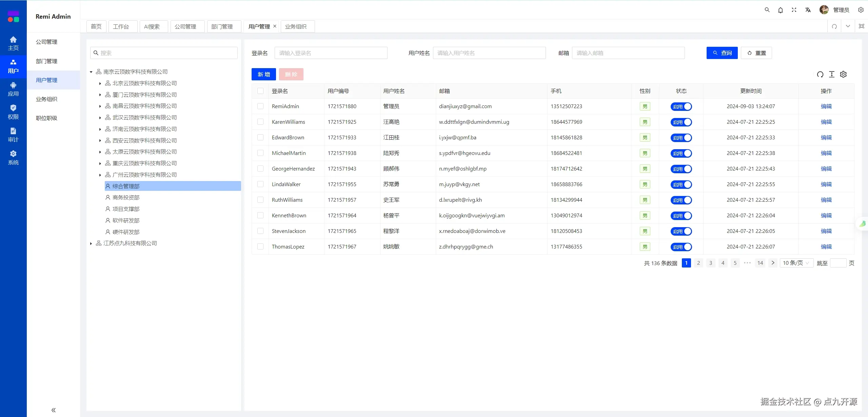
Task: Click the 查询 search button
Action: 722,53
